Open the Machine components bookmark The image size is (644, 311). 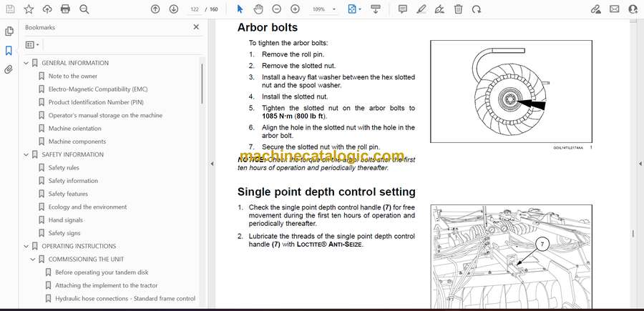[x=77, y=142]
